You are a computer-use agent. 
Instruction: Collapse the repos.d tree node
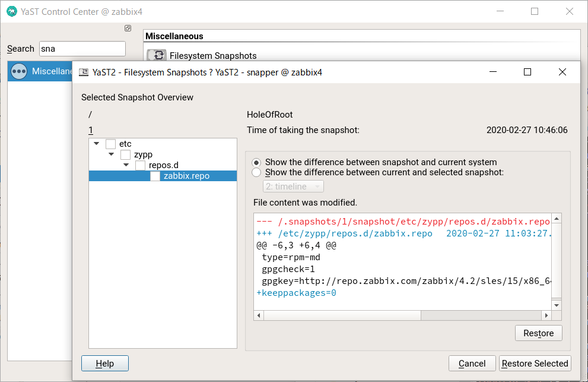click(x=126, y=165)
